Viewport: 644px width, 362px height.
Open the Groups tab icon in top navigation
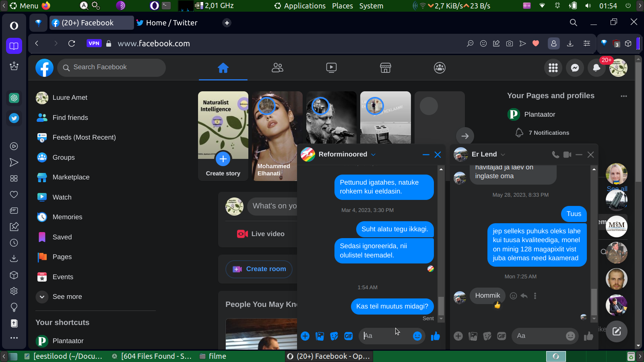pos(440,68)
